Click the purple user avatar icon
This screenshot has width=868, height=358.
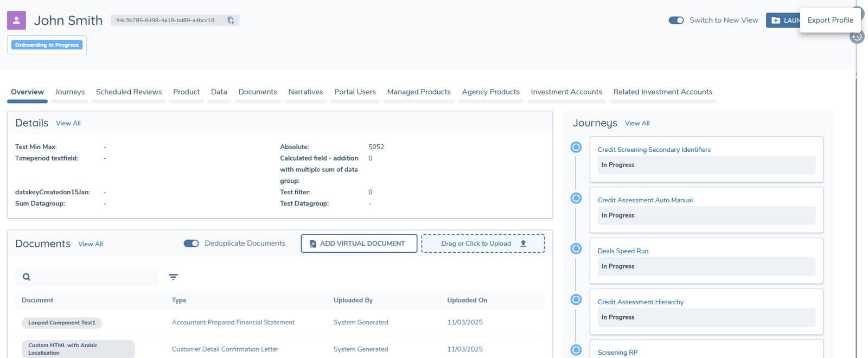point(16,20)
